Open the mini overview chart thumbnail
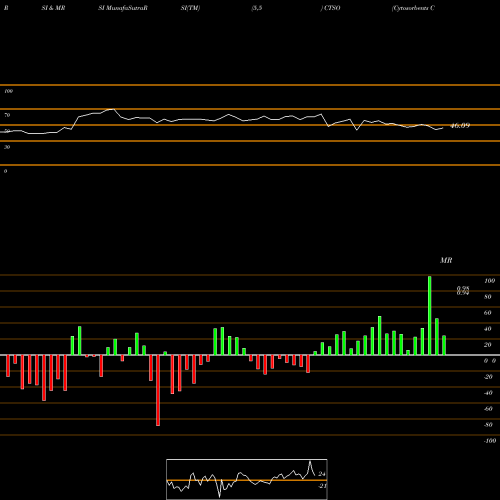 point(247,479)
